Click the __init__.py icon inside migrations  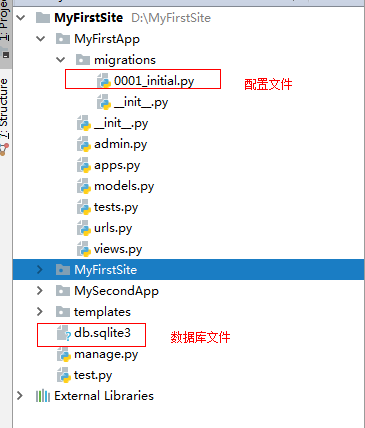(104, 102)
